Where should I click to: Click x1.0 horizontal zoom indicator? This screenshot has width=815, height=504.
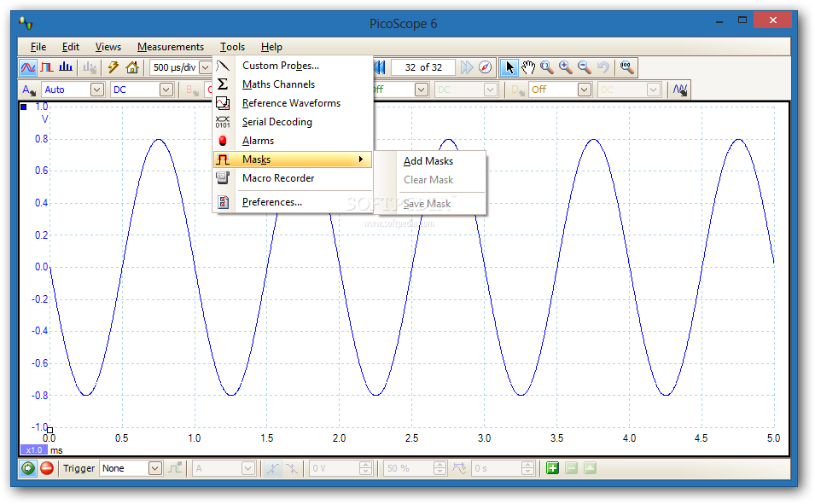(x=34, y=450)
